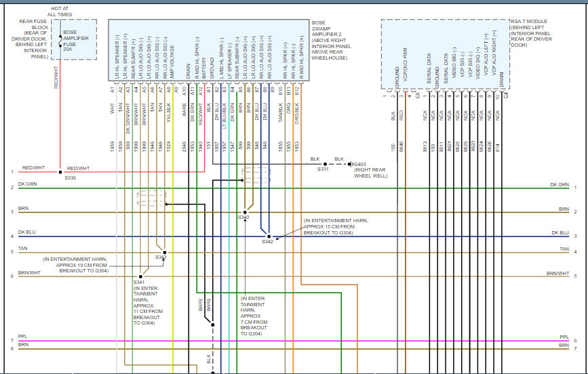
Task: Click the DK BLU wire label at left
Action: coord(26,232)
